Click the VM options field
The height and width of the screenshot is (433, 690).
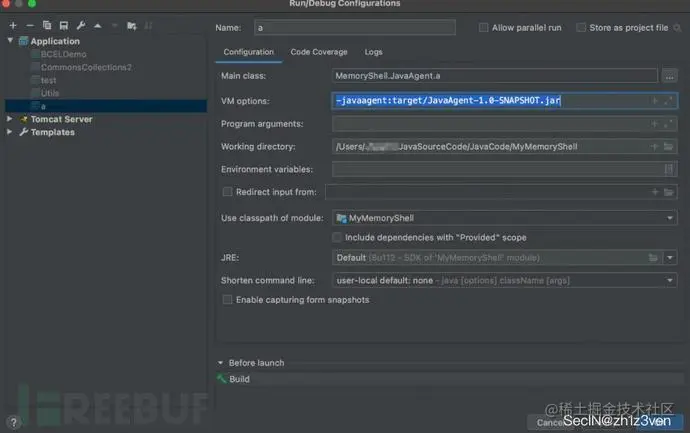[x=504, y=101]
